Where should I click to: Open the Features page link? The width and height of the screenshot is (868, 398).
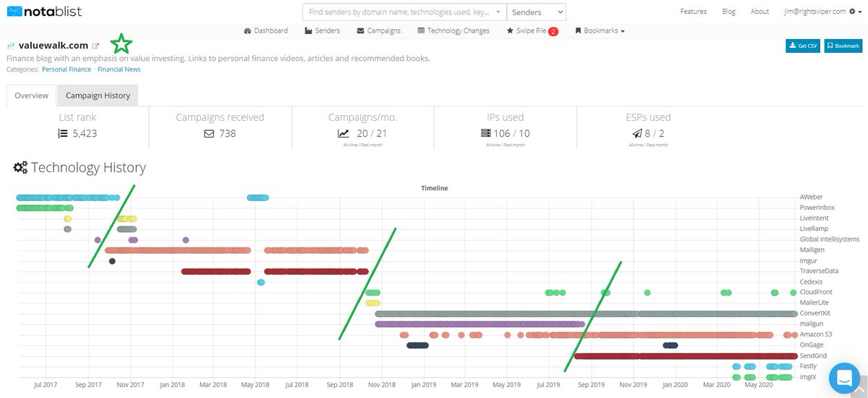[694, 12]
